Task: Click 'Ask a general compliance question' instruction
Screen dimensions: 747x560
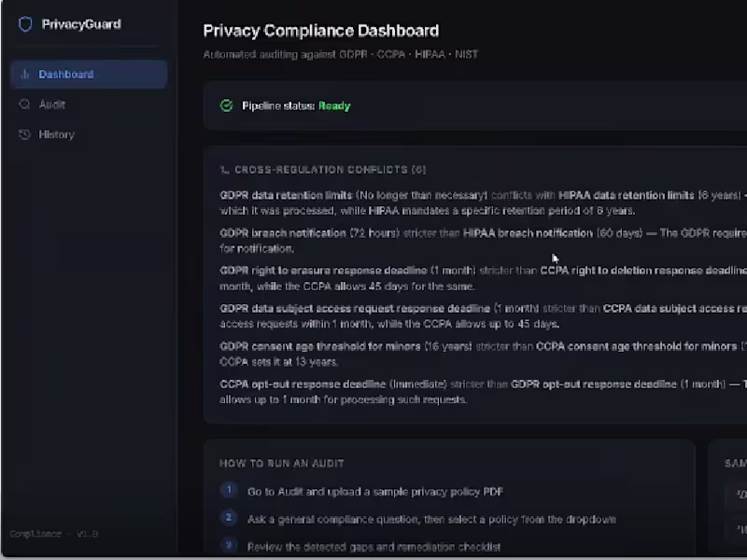Action: pyautogui.click(x=431, y=519)
